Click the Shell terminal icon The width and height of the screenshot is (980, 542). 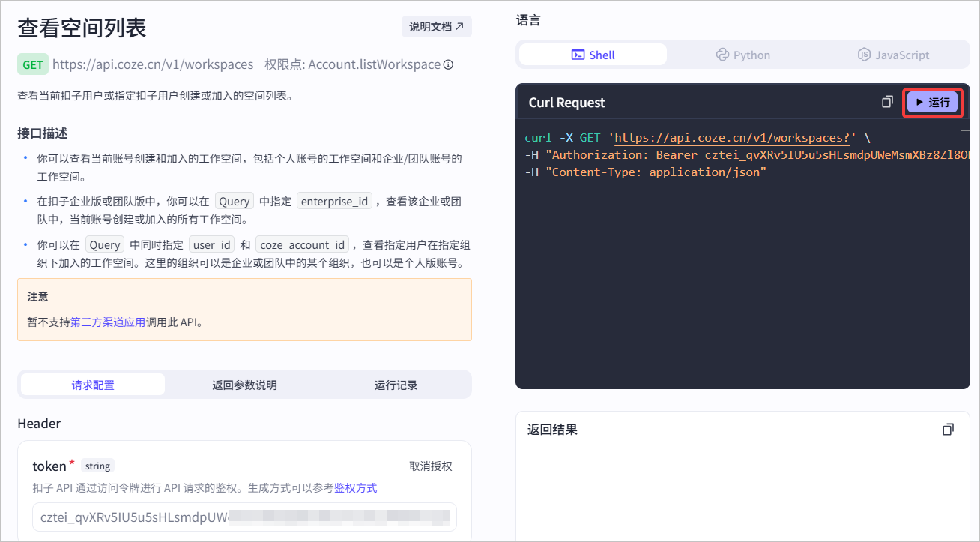coord(578,55)
